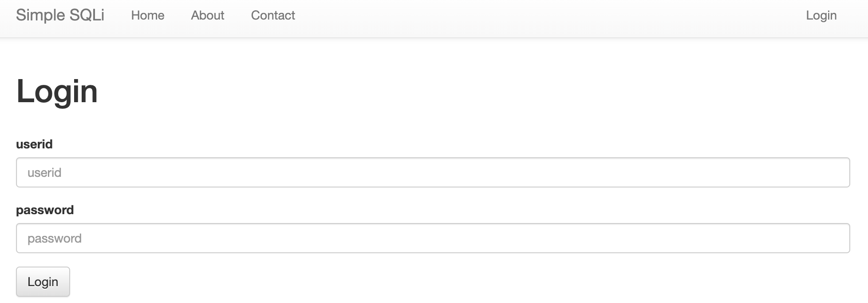Image resolution: width=868 pixels, height=303 pixels.
Task: Click the bold userid label
Action: [x=34, y=144]
